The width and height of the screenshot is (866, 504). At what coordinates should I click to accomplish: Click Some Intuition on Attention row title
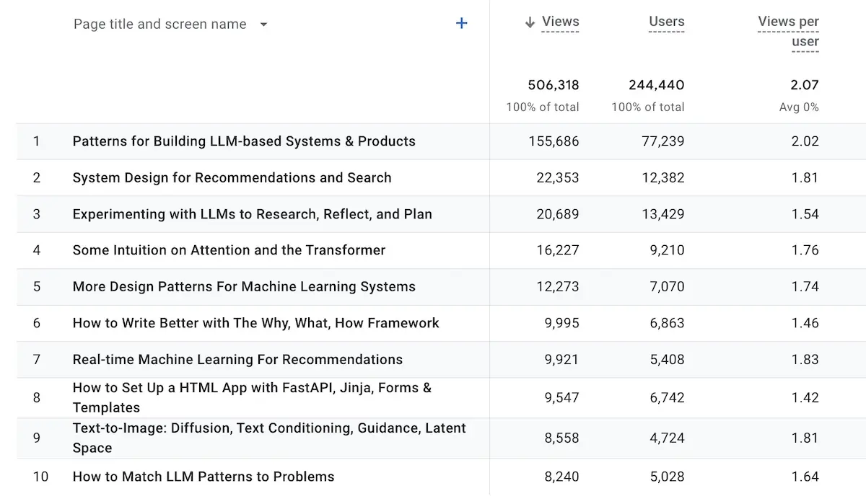click(x=229, y=250)
